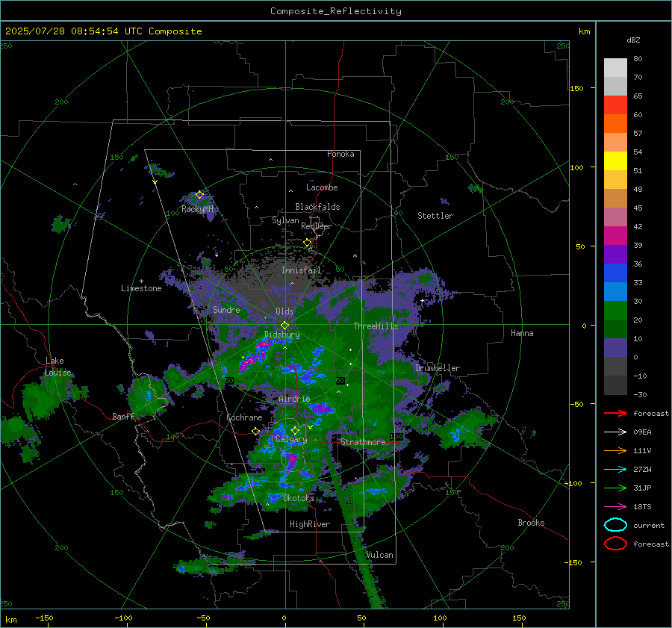Select the purple 39-36 dBZ swatch
The width and height of the screenshot is (672, 628).
pyautogui.click(x=615, y=255)
